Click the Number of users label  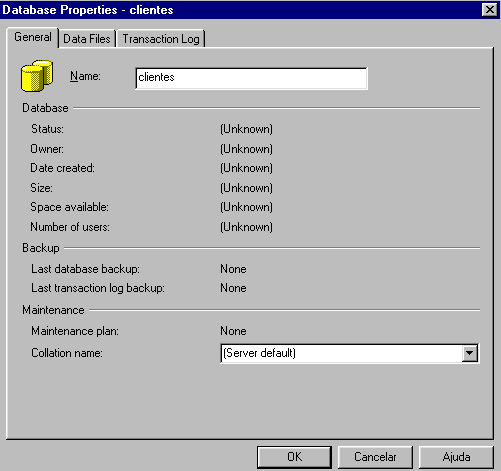[x=70, y=227]
